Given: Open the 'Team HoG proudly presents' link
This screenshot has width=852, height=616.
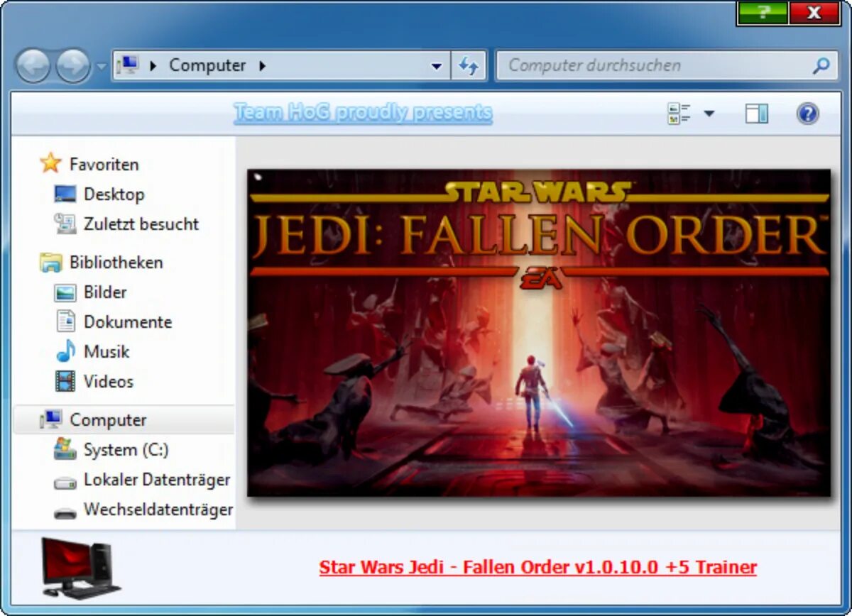Looking at the screenshot, I should pyautogui.click(x=363, y=112).
